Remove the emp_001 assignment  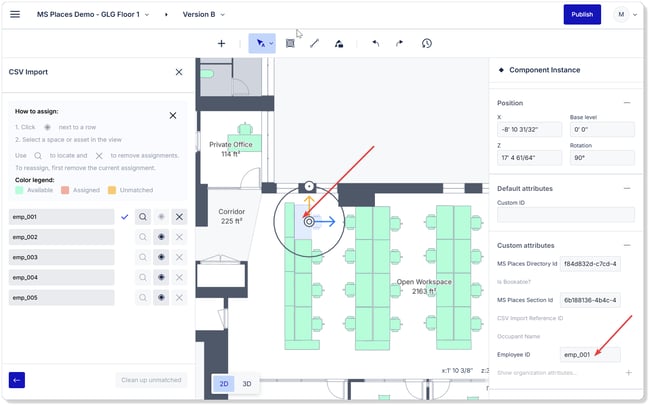(x=179, y=217)
